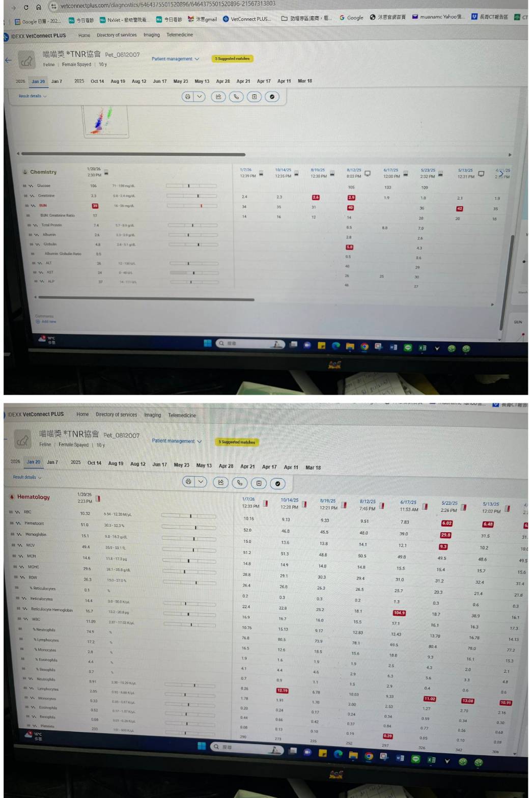Click the add-note square icon in the Chemistry toolbar

pos(254,97)
